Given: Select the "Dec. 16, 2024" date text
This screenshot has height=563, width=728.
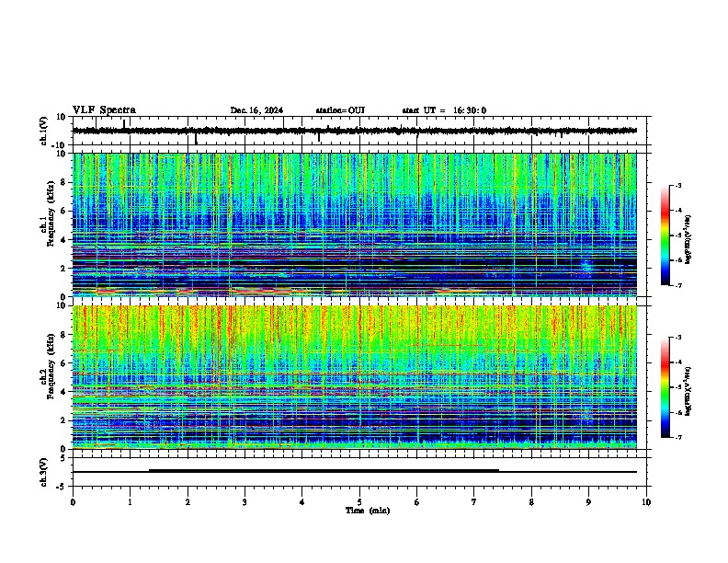Looking at the screenshot, I should pyautogui.click(x=256, y=110).
